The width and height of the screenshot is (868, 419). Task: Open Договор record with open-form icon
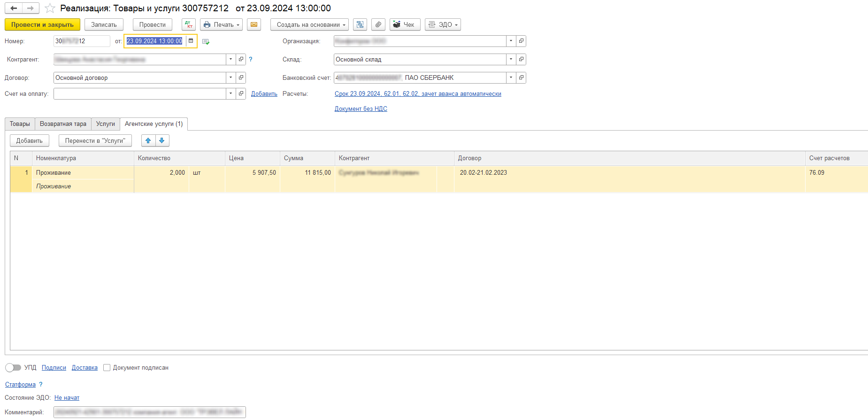click(x=241, y=78)
